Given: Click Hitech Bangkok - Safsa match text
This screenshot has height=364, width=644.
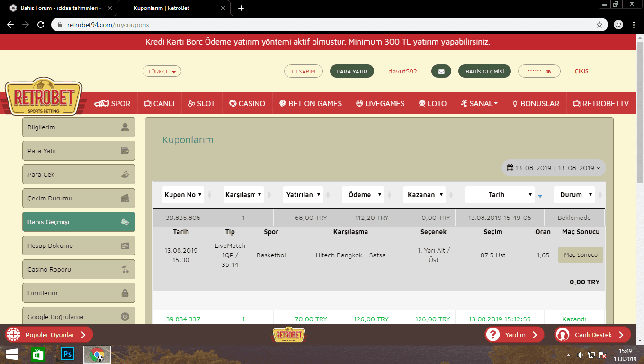Looking at the screenshot, I should (x=350, y=255).
